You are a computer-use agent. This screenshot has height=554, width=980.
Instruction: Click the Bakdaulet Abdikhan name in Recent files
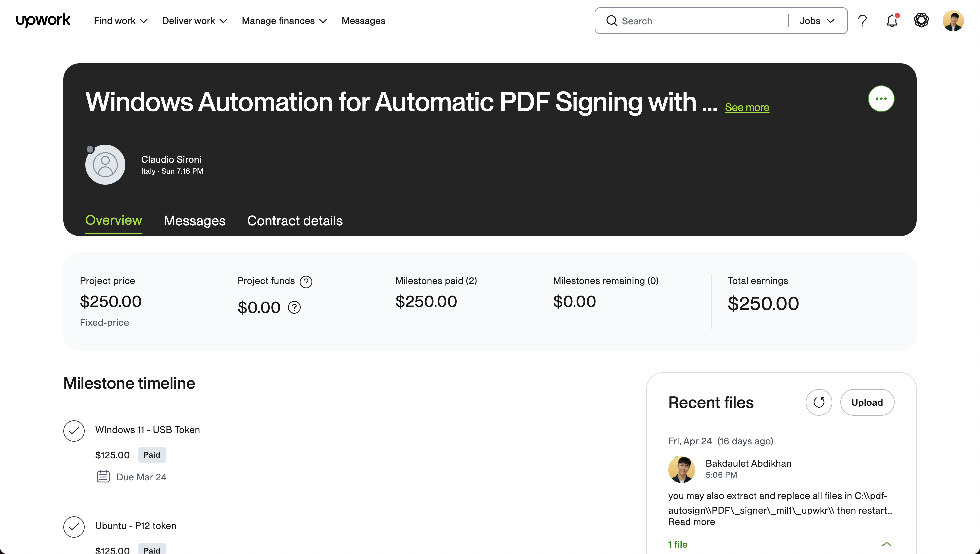point(748,463)
